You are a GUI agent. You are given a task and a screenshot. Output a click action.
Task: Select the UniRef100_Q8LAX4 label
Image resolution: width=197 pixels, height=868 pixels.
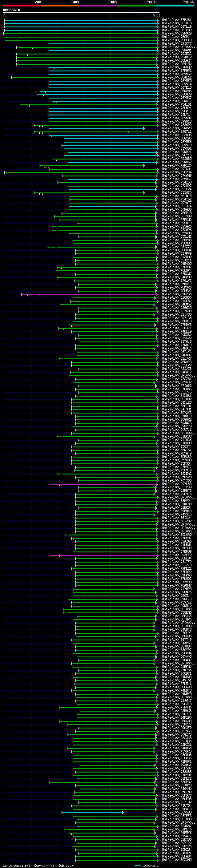tap(177, 60)
